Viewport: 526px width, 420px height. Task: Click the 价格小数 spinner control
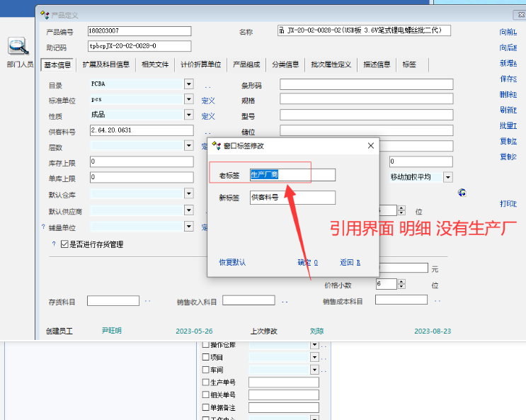[x=401, y=284]
